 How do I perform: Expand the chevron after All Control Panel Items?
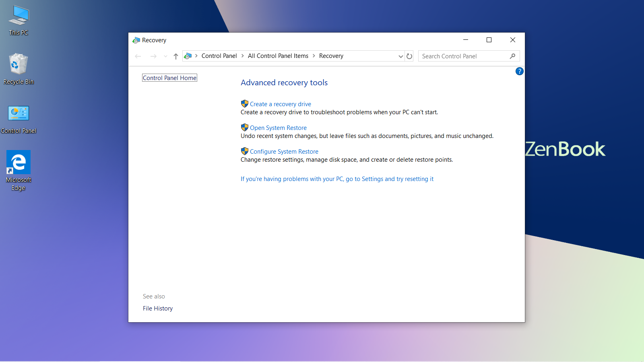[x=314, y=56]
